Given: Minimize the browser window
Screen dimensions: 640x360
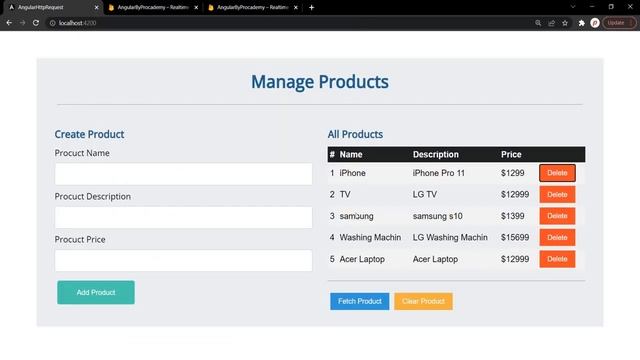Looking at the screenshot, I should click(x=592, y=7).
